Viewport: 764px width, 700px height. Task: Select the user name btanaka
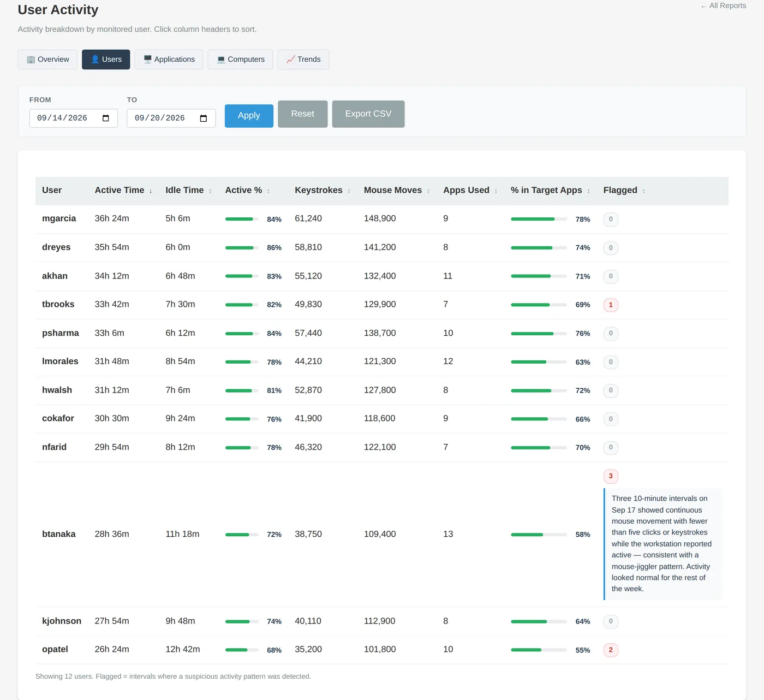(59, 534)
